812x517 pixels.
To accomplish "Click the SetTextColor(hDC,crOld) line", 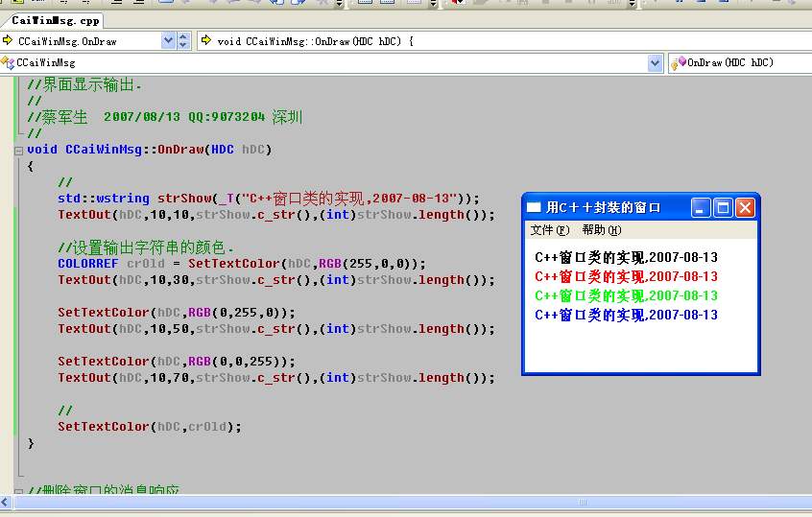I will (x=150, y=427).
